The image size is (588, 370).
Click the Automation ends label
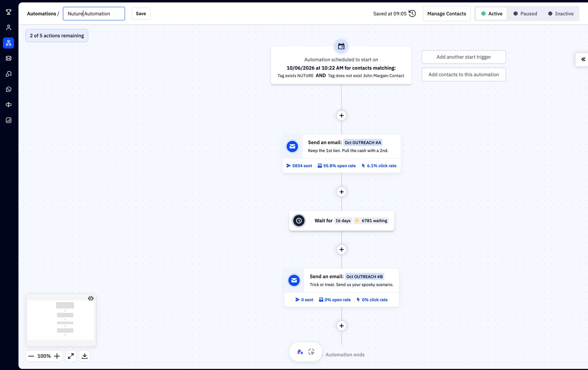coord(345,355)
